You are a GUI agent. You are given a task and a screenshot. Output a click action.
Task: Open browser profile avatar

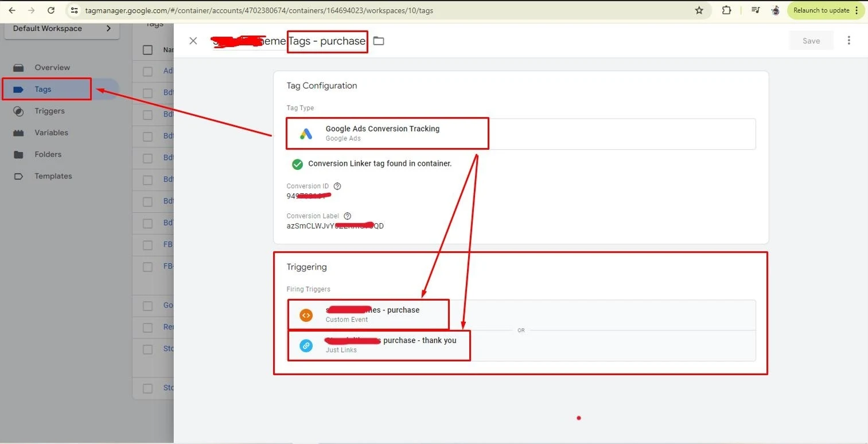(x=776, y=10)
